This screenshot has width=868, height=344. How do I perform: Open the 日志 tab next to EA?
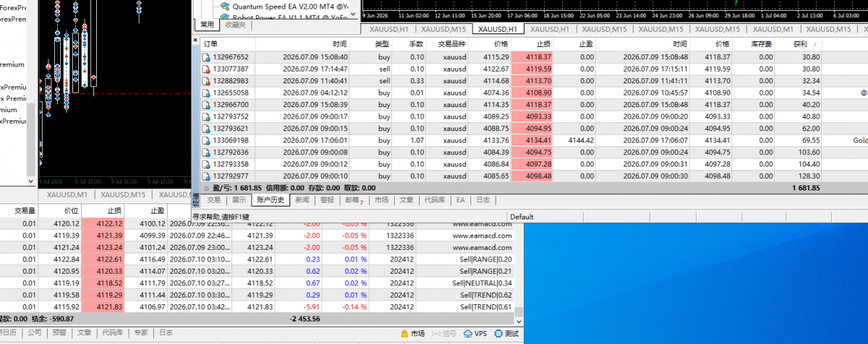pyautogui.click(x=482, y=200)
